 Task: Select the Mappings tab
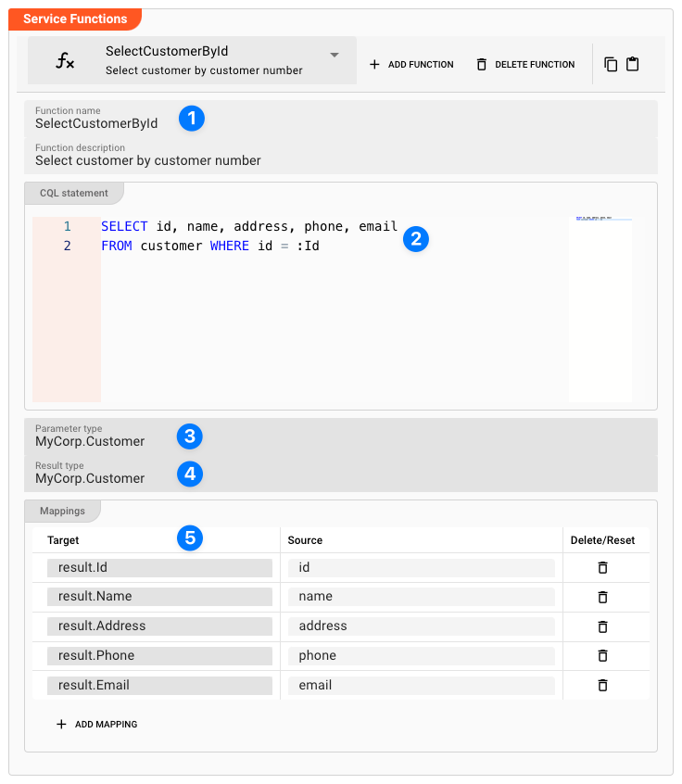click(x=62, y=511)
